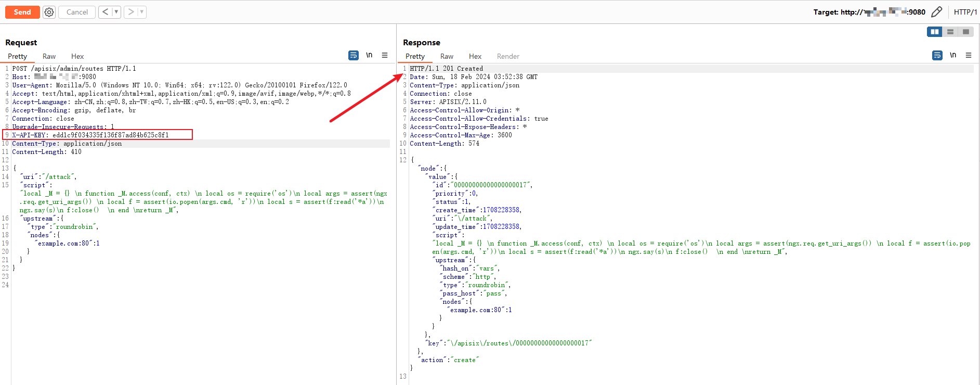
Task: Switch Response panel to Render tab
Action: tap(508, 56)
